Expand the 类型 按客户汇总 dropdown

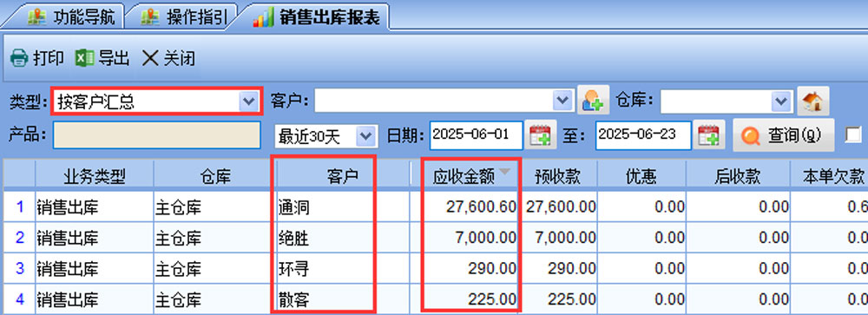[248, 101]
